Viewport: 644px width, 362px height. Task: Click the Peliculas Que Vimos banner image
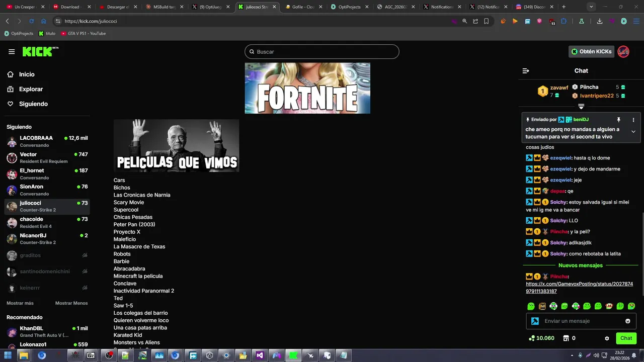[x=176, y=146]
